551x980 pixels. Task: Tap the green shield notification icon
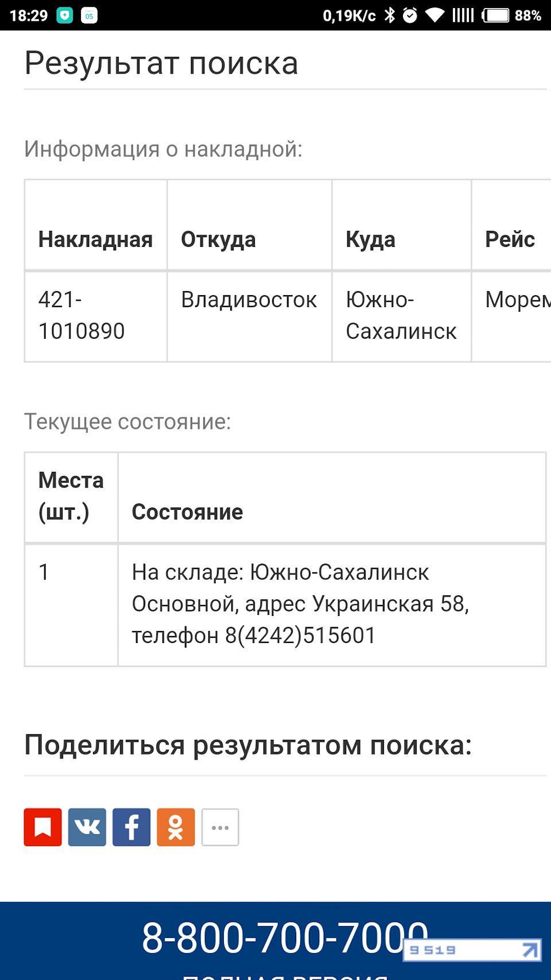tap(65, 15)
